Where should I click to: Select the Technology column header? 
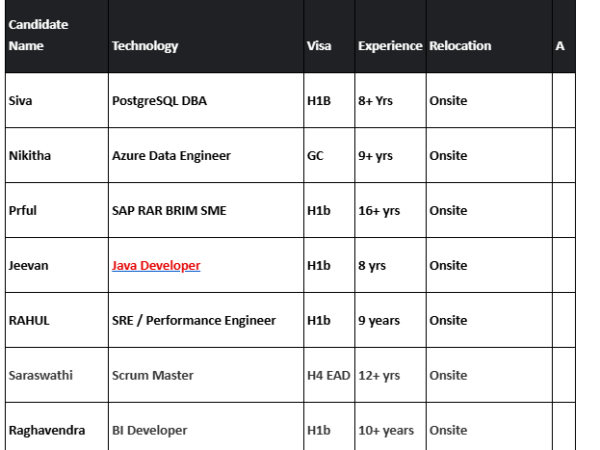pos(206,36)
